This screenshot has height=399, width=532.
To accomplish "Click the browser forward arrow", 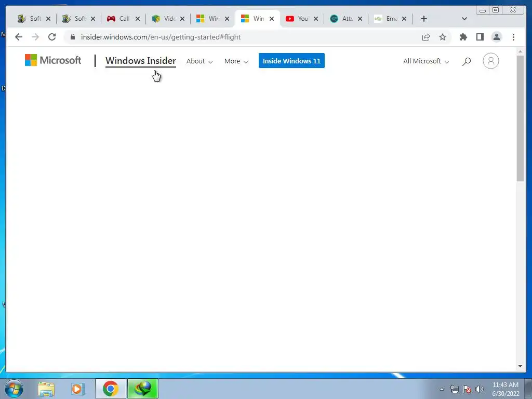I will tap(35, 37).
